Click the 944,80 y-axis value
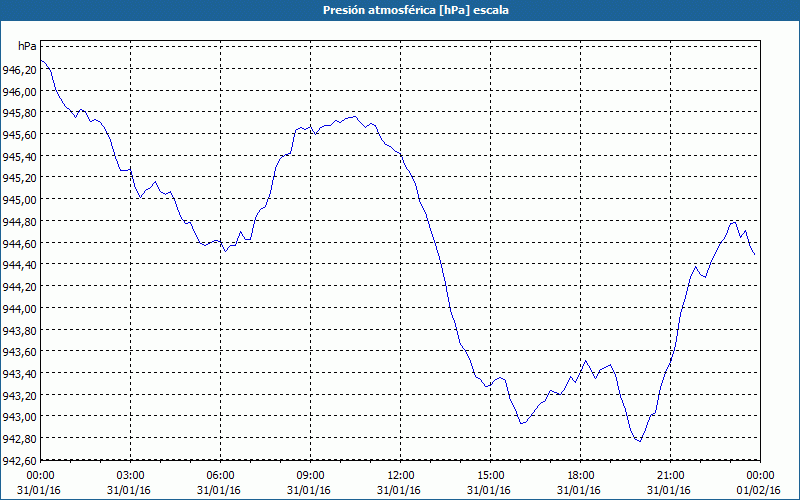The height and width of the screenshot is (500, 800). click(19, 221)
